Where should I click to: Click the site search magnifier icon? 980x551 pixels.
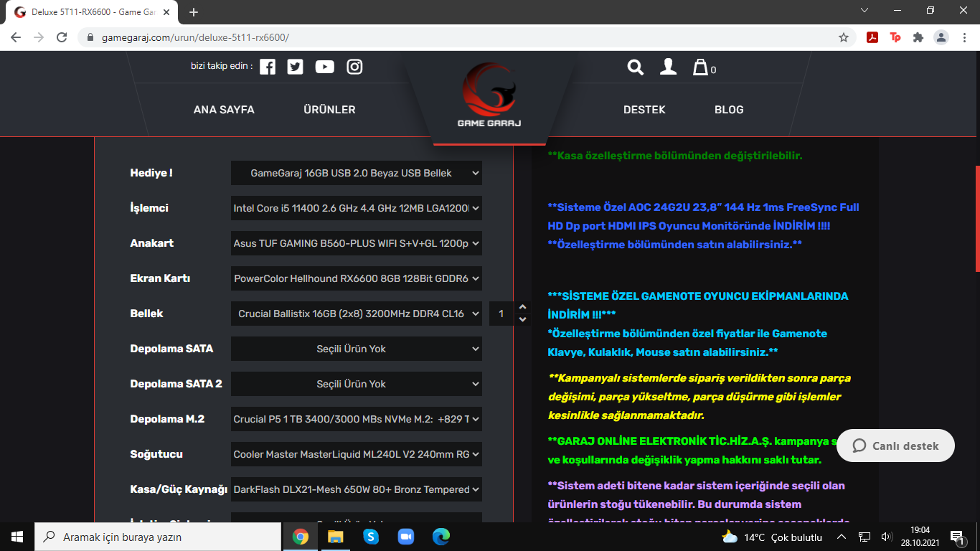[636, 67]
